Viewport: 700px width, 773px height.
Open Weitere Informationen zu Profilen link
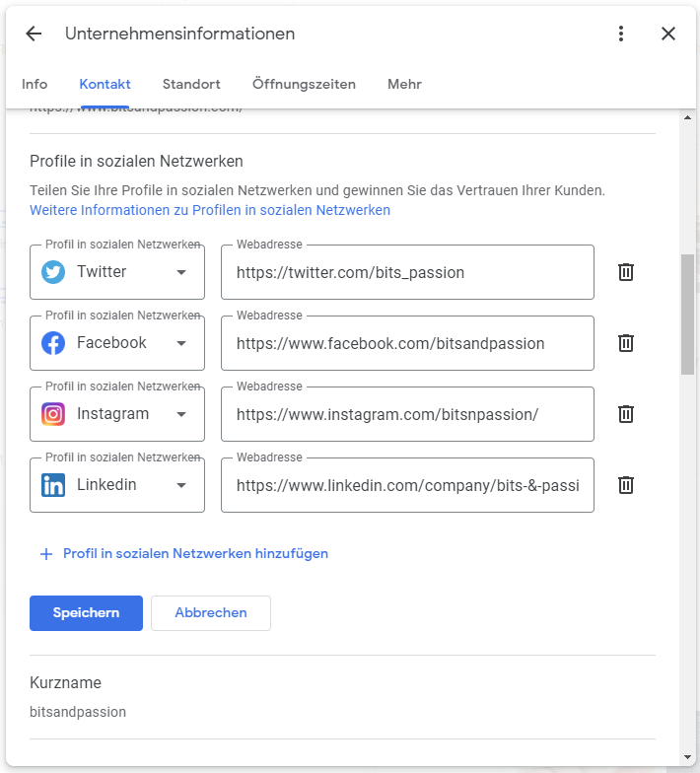coord(210,211)
